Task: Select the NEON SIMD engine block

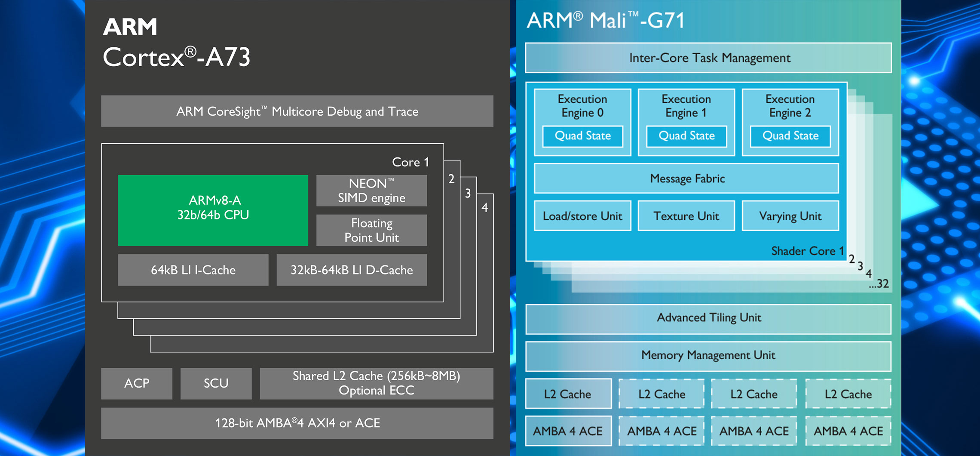Action: [x=371, y=191]
